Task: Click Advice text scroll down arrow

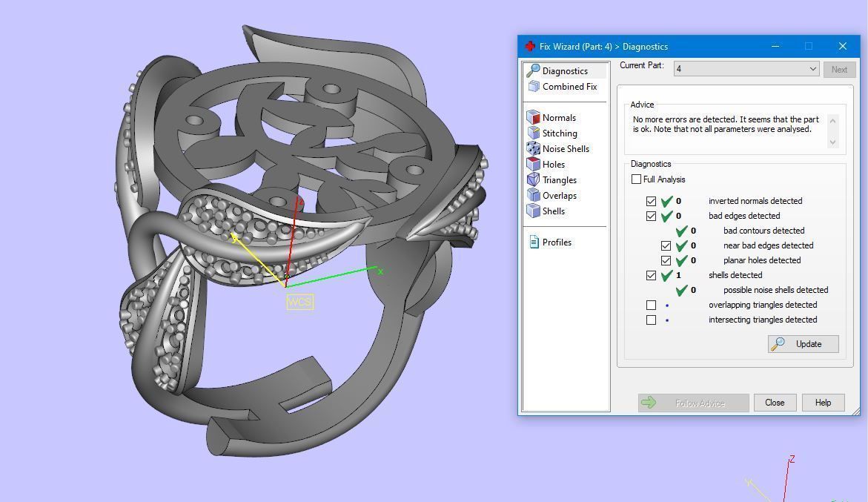Action: tap(832, 142)
